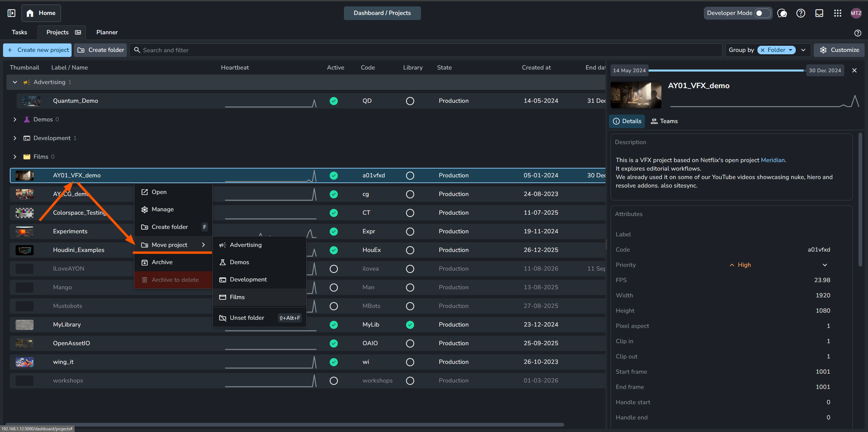The image size is (868, 432).
Task: Open the Meridian link in description
Action: (x=773, y=160)
